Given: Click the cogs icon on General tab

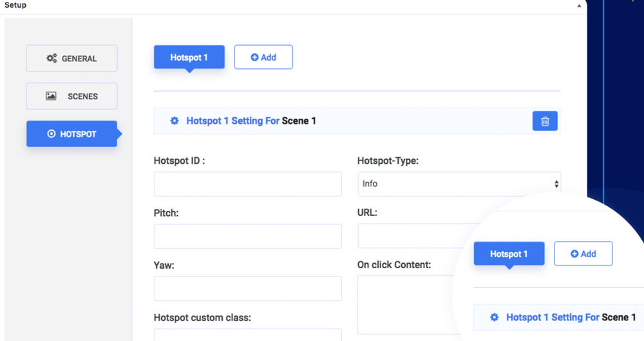Looking at the screenshot, I should [x=52, y=59].
